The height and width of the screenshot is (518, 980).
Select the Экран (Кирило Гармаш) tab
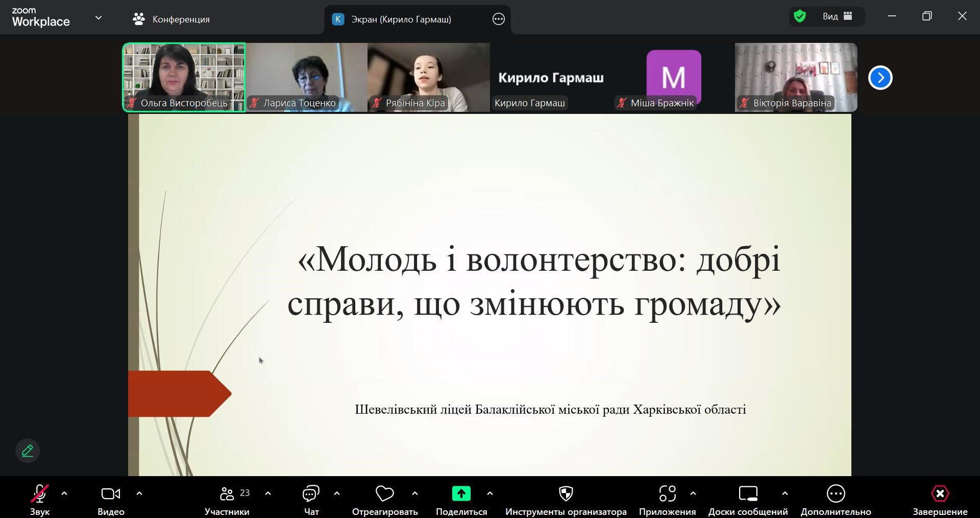[402, 19]
